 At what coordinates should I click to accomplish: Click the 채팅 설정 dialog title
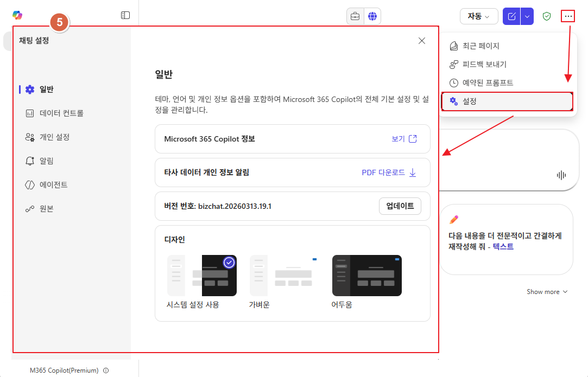point(34,41)
